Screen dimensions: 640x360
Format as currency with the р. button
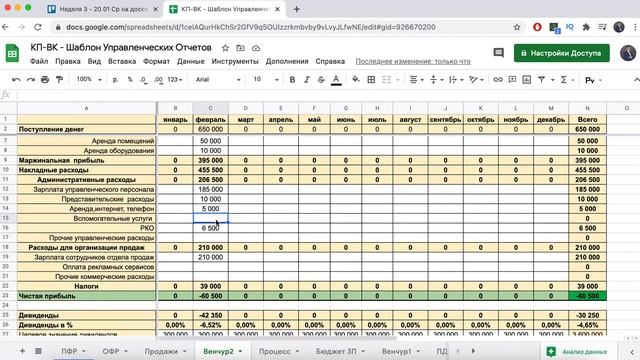point(116,80)
